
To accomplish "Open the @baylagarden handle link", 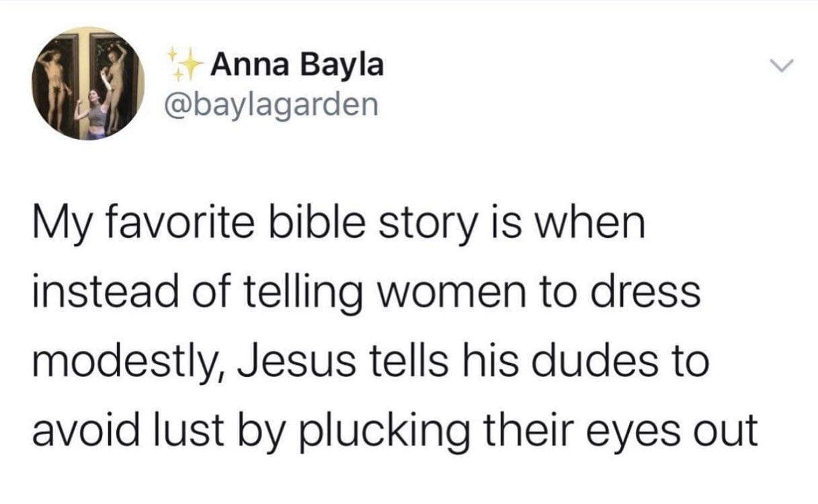I will pos(272,105).
